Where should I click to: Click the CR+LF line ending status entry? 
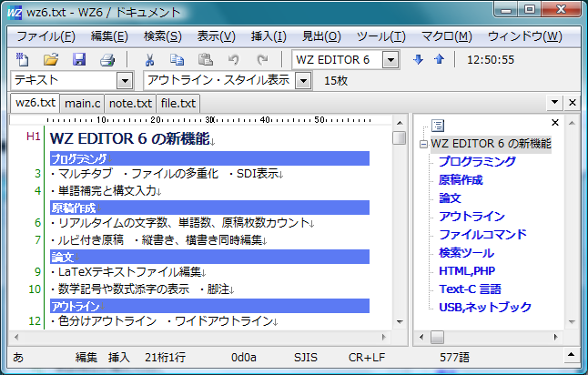tap(367, 358)
